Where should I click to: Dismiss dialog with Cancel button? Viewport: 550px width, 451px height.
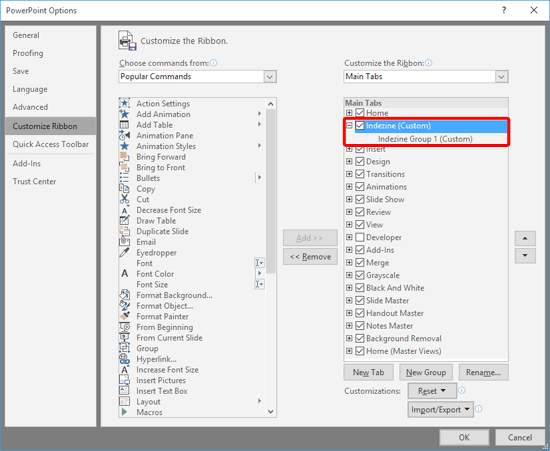click(520, 437)
